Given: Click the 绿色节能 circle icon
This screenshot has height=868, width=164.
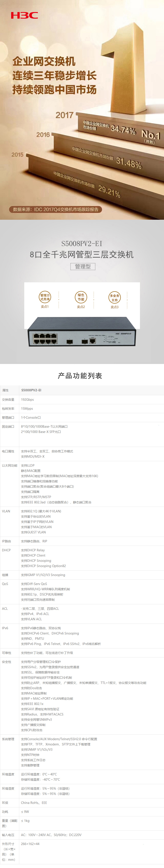Looking at the screenshot, I should coord(81,297).
